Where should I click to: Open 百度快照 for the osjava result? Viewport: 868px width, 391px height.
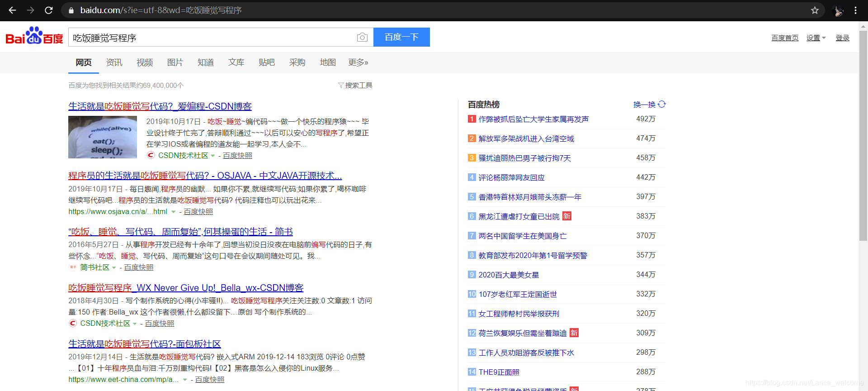pos(198,212)
